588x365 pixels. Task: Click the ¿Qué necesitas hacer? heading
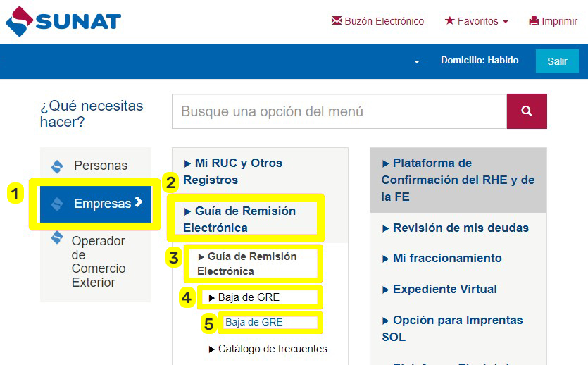92,113
